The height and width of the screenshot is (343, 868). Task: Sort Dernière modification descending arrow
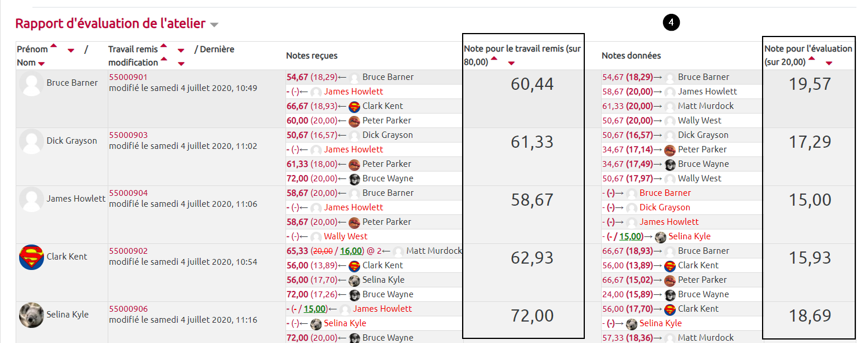point(181,64)
